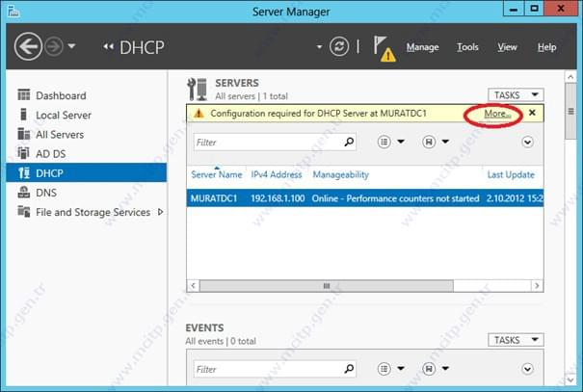Open the Servers save query icon
Viewport: 583px width, 392px height.
click(x=429, y=142)
